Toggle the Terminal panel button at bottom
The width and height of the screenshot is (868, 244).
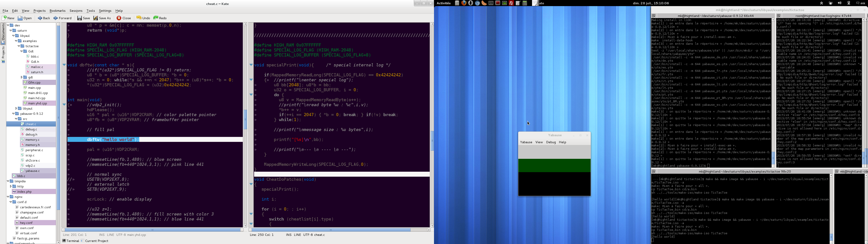pos(71,241)
